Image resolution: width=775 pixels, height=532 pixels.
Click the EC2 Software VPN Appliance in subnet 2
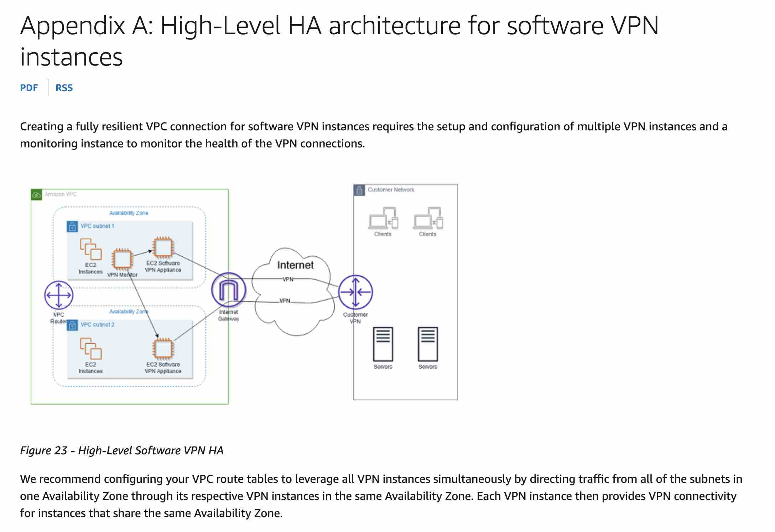tap(163, 348)
